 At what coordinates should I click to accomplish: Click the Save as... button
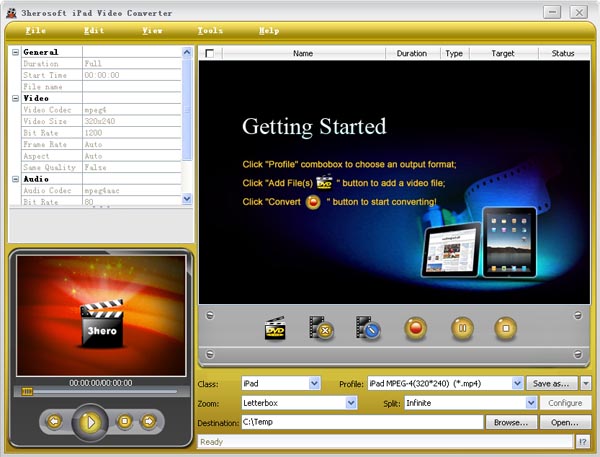tap(553, 383)
